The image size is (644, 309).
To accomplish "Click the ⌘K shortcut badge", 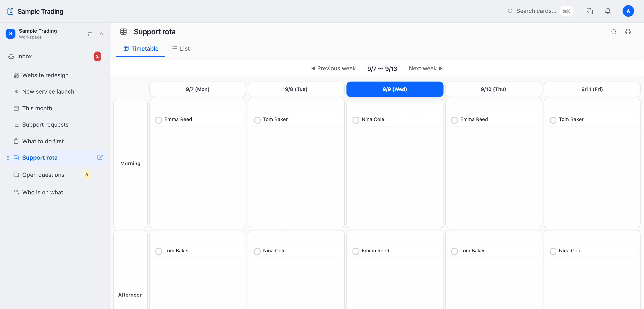I will click(566, 11).
